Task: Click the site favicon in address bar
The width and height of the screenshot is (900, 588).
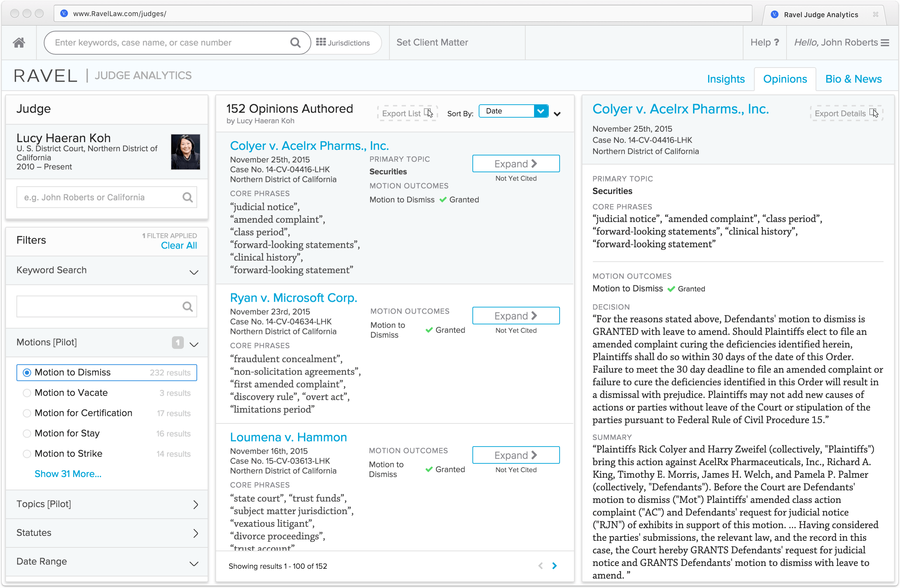Action: (x=64, y=13)
